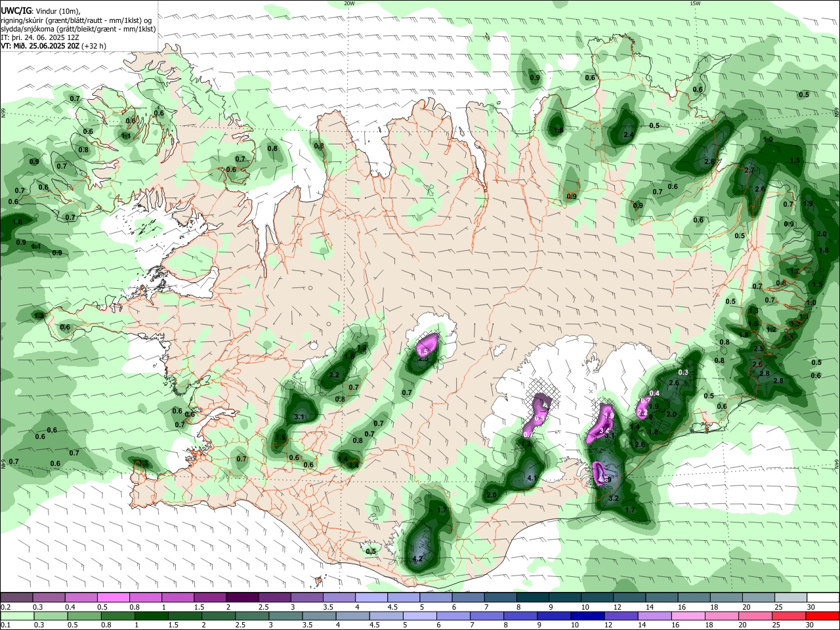Click the 15W longitude label
This screenshot has width=840, height=630.
pos(695,3)
